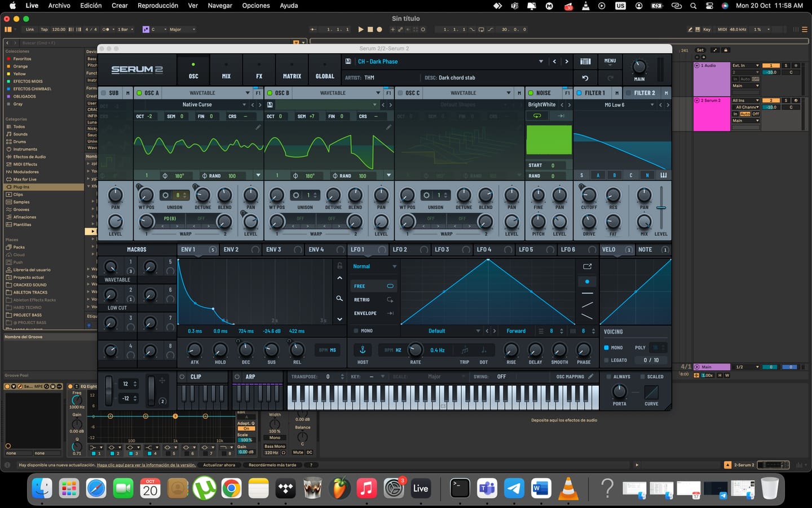Adjust the filter LEVEL vertical slider
This screenshot has height=508, width=812.
661,208
